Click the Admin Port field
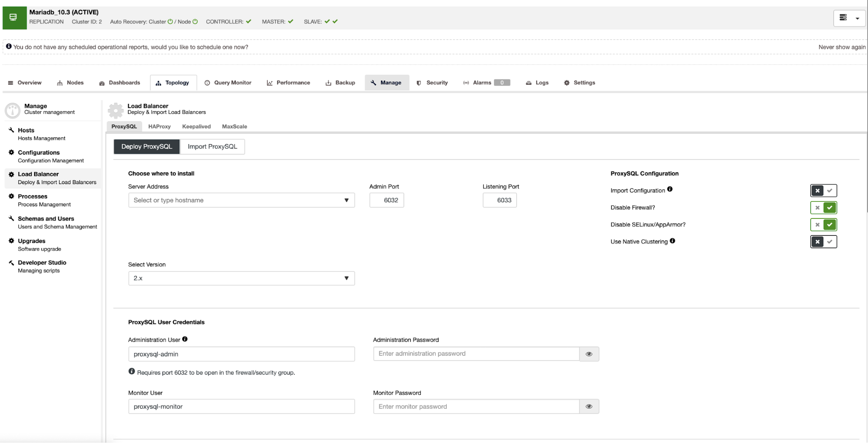The height and width of the screenshot is (443, 868). [386, 200]
